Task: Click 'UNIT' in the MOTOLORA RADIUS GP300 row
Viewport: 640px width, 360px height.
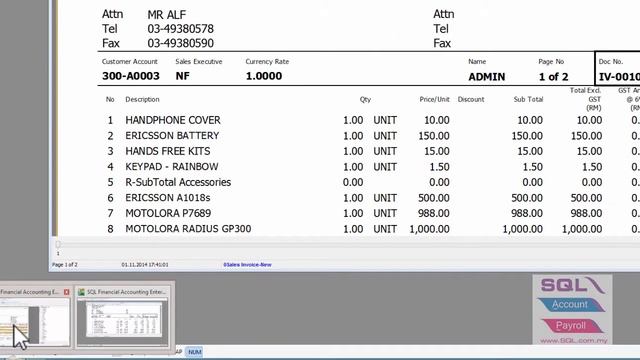Action: pyautogui.click(x=385, y=229)
